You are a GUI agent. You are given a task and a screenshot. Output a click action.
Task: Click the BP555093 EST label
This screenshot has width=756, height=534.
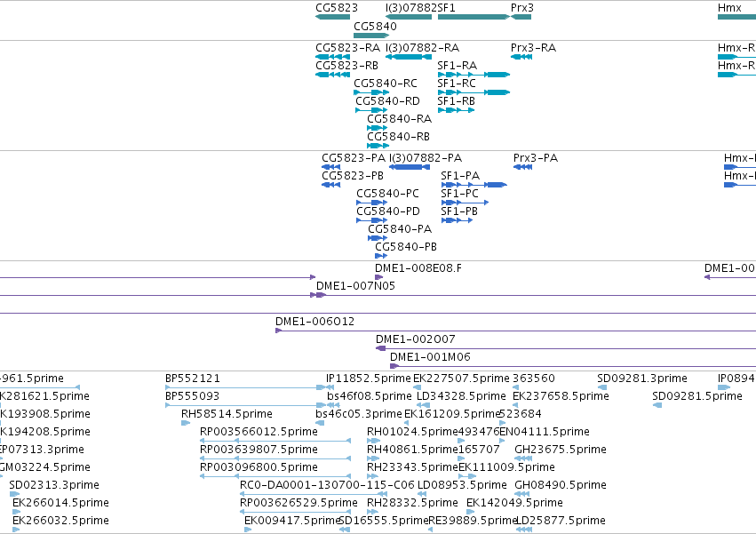(193, 397)
